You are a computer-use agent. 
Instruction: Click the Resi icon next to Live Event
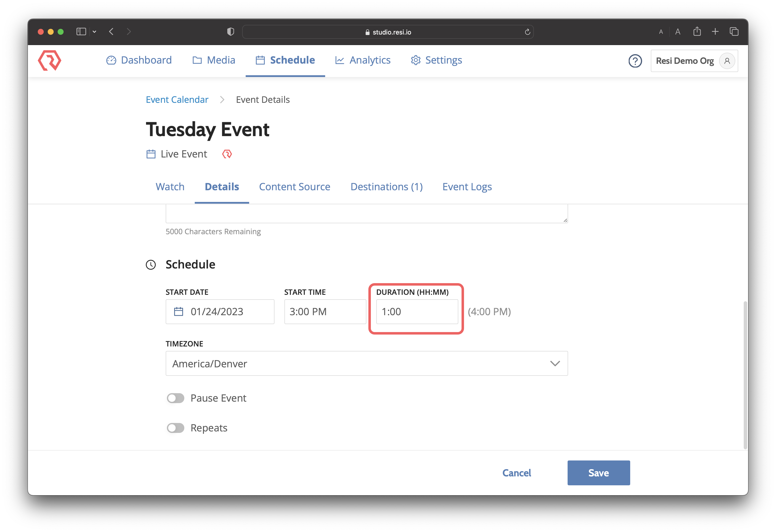(227, 154)
